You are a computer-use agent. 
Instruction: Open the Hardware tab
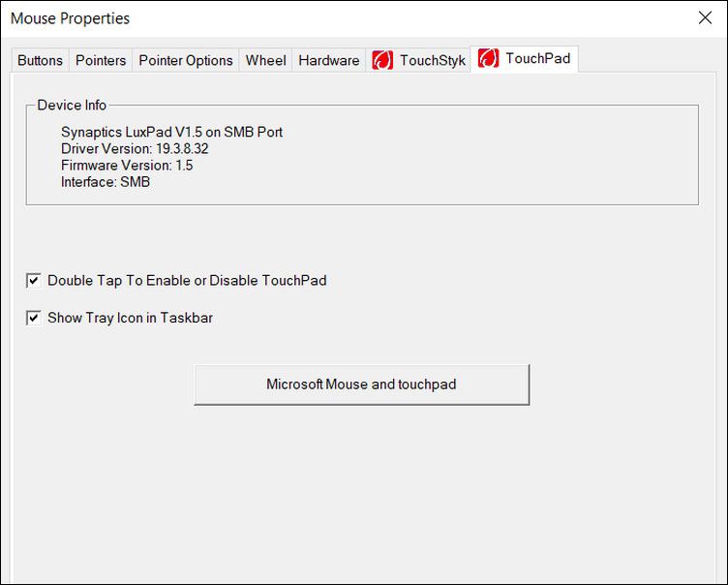click(x=329, y=60)
